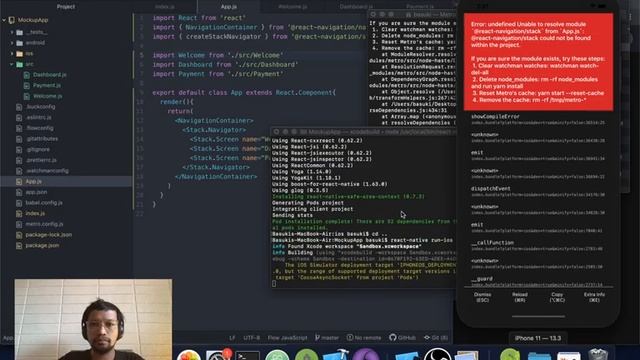Click the No remote status icon
Screen dimensions: 640x360
tap(364, 338)
